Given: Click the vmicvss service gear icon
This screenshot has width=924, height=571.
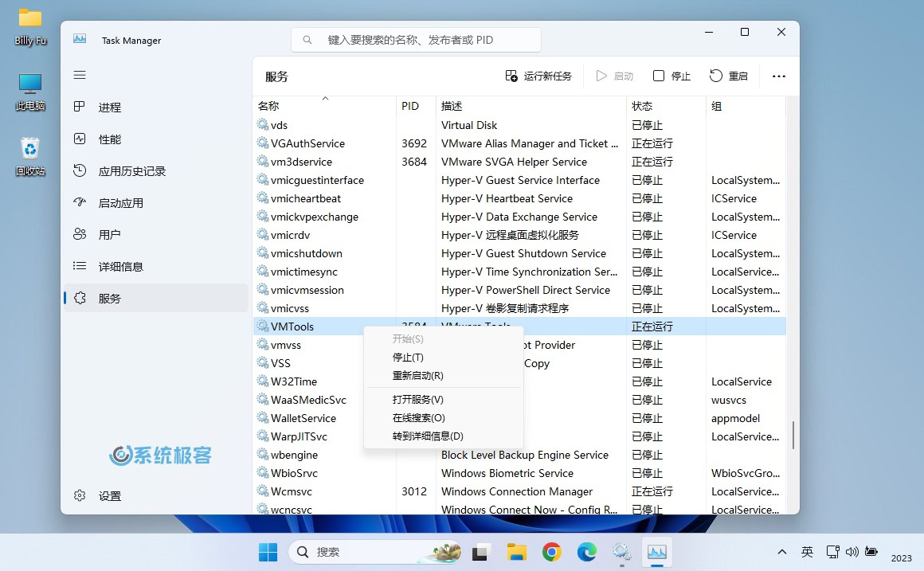Looking at the screenshot, I should (263, 307).
